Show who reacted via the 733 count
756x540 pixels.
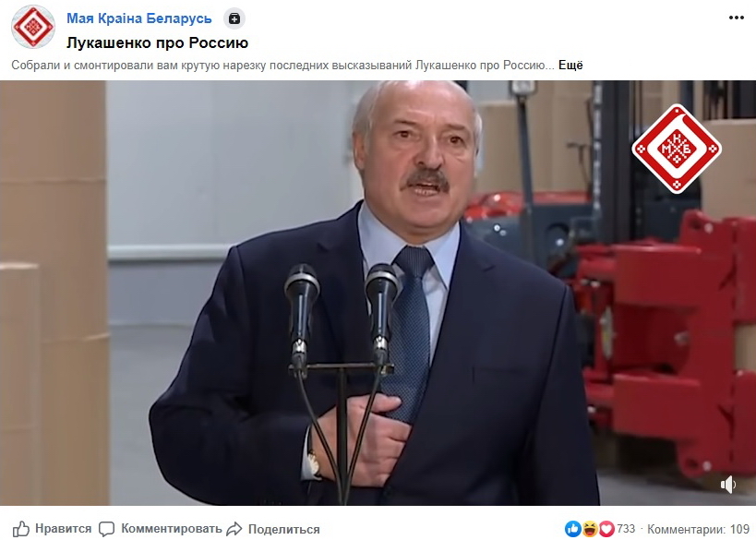pos(626,529)
